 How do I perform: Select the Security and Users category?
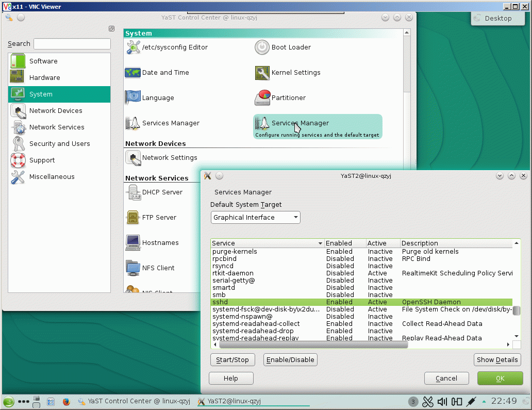coord(59,144)
